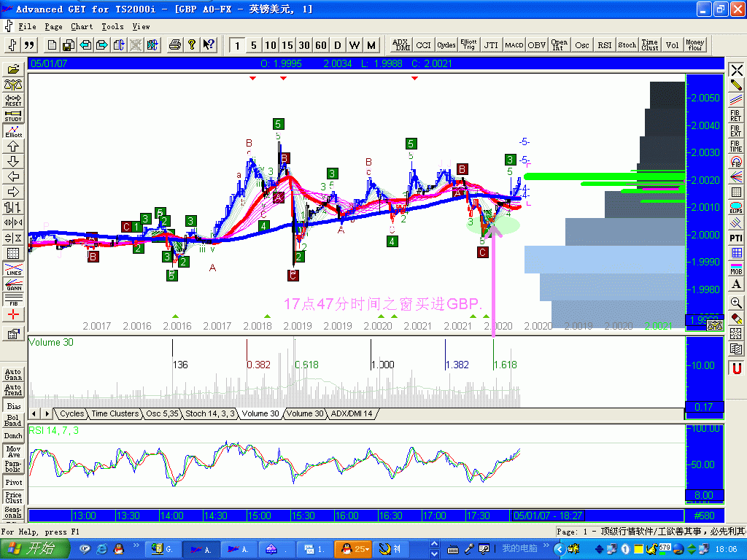Open the Auto Trend tool
747x560 pixels.
(x=13, y=390)
